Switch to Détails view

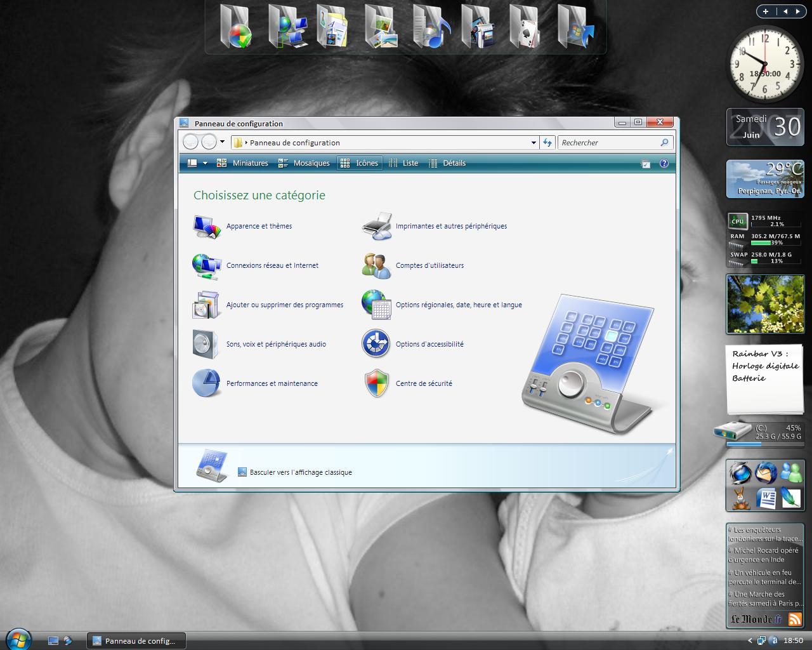coord(447,163)
